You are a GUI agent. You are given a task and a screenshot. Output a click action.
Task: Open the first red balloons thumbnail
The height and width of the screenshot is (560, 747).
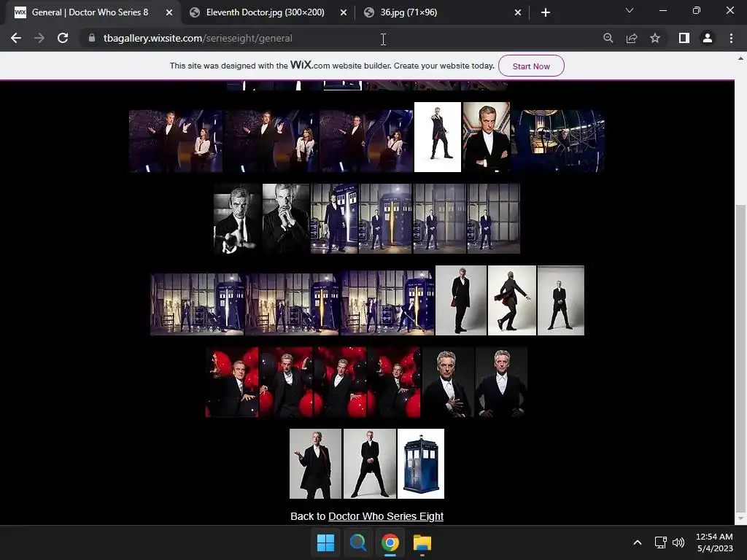pos(232,382)
